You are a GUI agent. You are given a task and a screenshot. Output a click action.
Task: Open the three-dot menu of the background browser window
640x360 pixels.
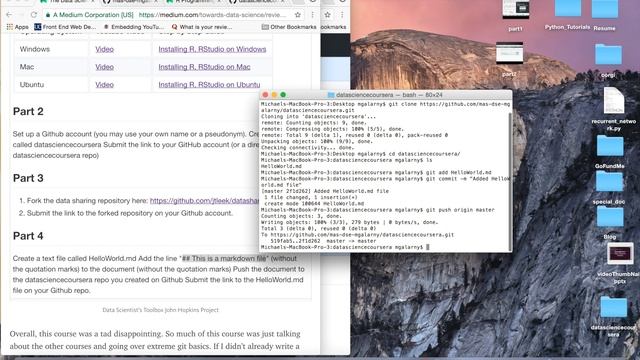tap(342, 15)
